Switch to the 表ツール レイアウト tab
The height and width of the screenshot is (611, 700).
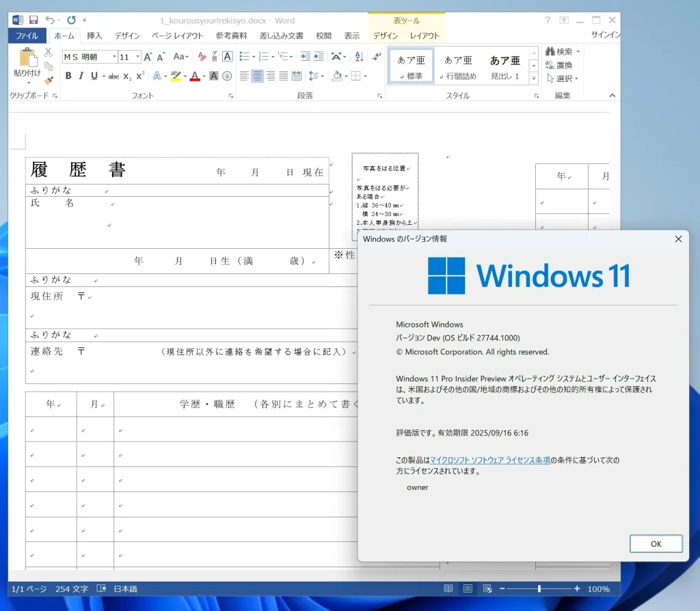coord(425,36)
